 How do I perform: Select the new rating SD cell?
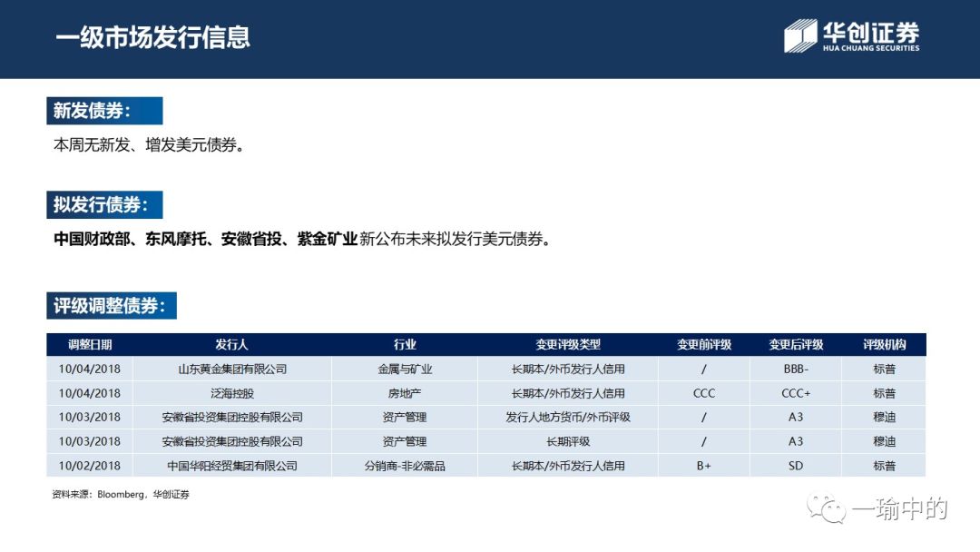pyautogui.click(x=796, y=466)
